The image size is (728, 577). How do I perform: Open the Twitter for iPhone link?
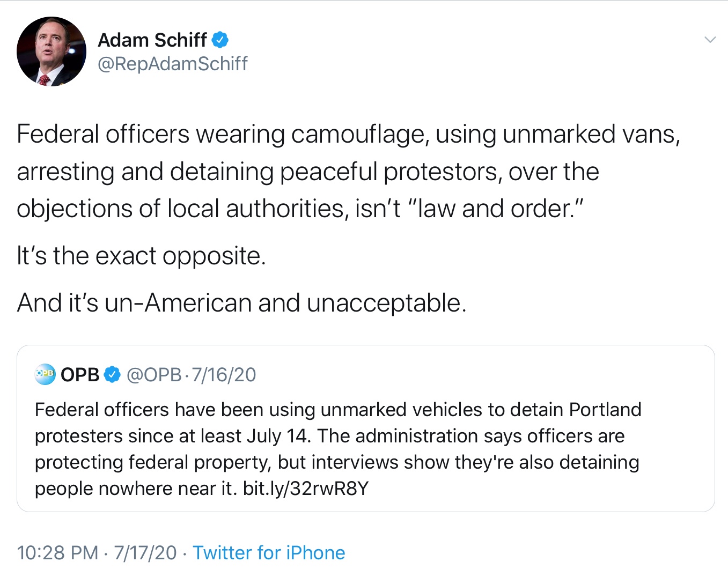click(269, 553)
